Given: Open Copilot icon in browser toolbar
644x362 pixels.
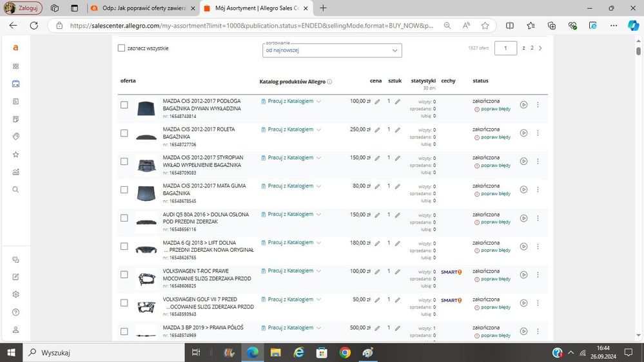Looking at the screenshot, I should click(x=633, y=26).
